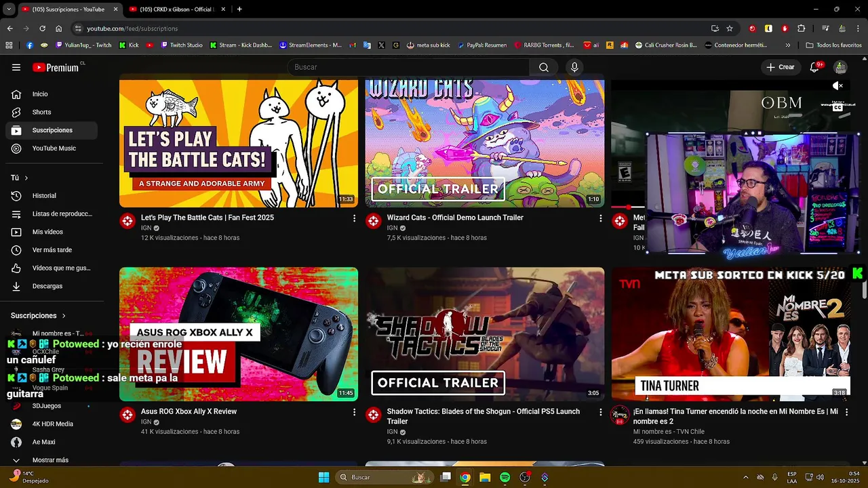
Task: Play the Battle Cats Fan Fest thumbnail
Action: tap(239, 143)
